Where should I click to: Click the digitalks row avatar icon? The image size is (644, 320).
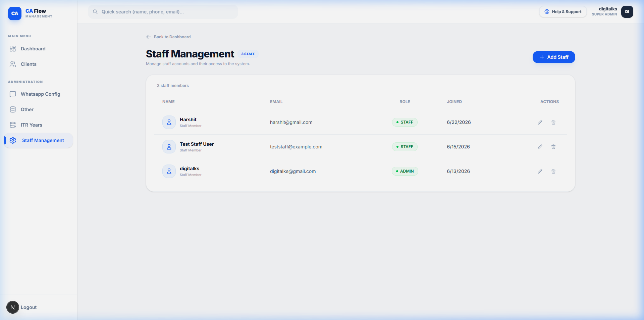click(169, 171)
